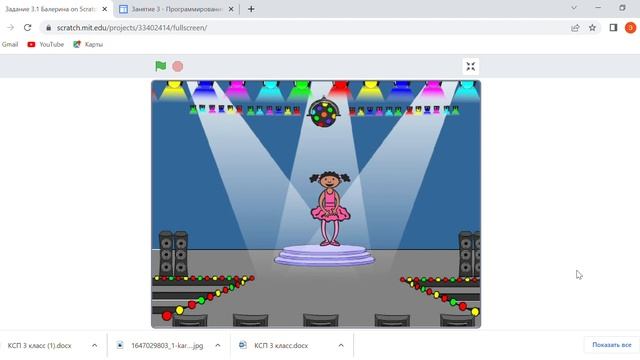This screenshot has width=640, height=360.
Task: Share this page using the share icon
Action: 575,28
